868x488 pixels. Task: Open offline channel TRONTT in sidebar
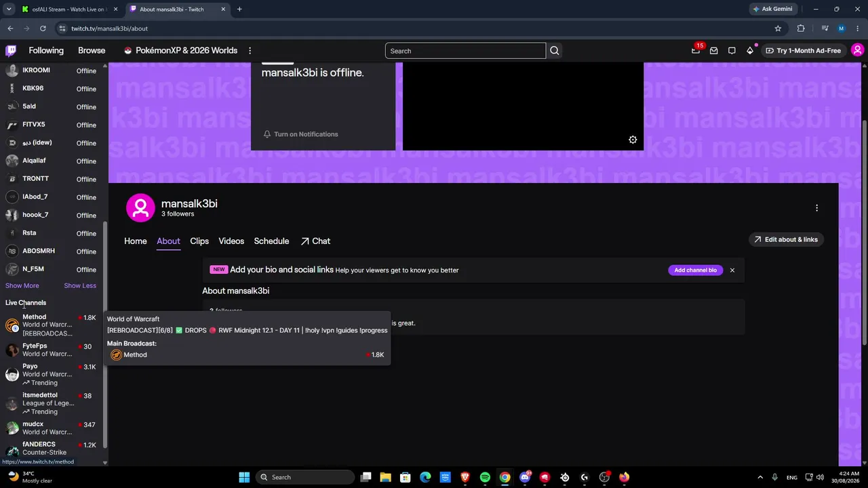pos(51,179)
